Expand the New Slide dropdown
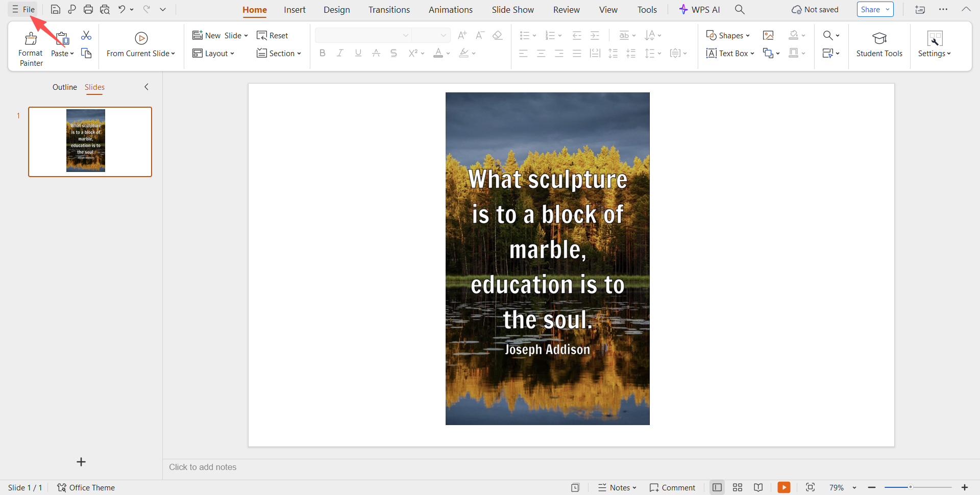 coord(246,36)
